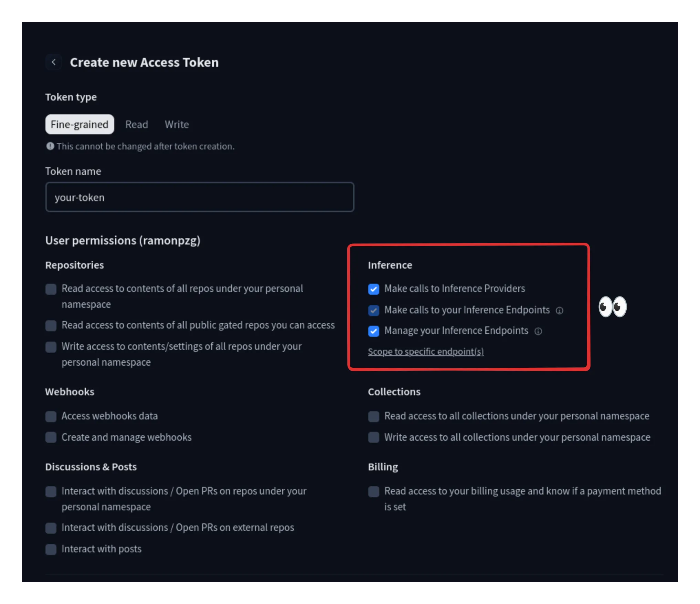Enable write access to personal namespace repos
The height and width of the screenshot is (604, 700).
point(51,347)
